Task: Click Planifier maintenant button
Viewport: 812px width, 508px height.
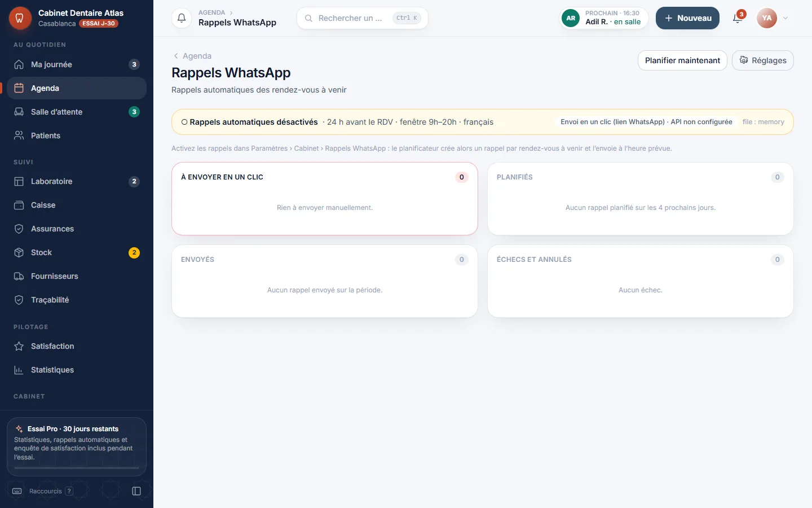Action: [682, 60]
